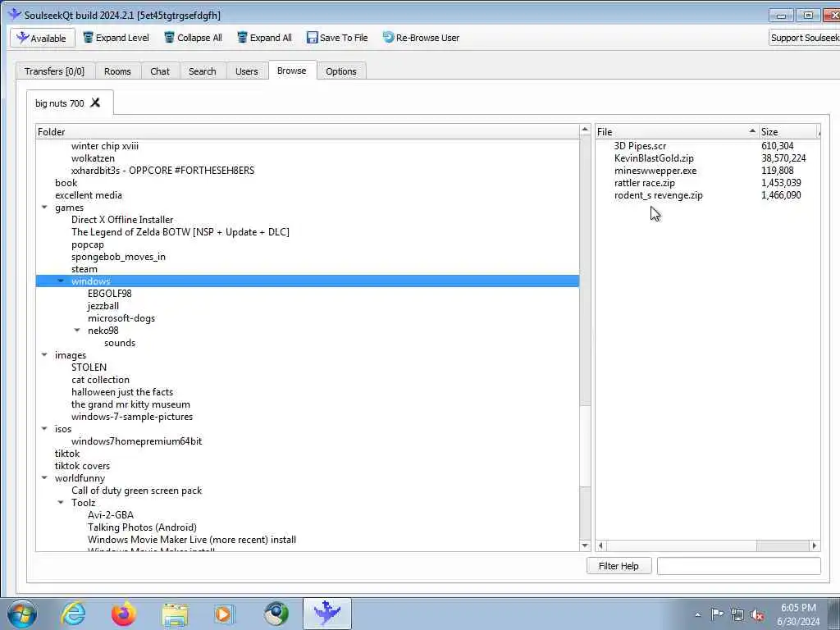Collapse the worldfunny folder
The height and width of the screenshot is (630, 840).
(44, 478)
